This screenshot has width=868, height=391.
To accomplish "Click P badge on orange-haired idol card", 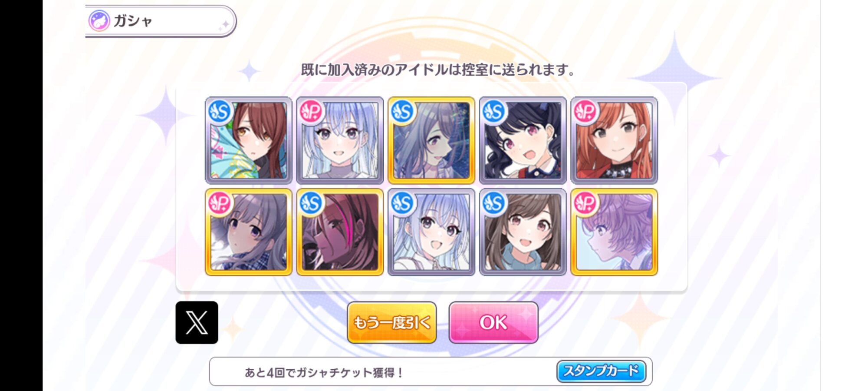I will coord(585,112).
